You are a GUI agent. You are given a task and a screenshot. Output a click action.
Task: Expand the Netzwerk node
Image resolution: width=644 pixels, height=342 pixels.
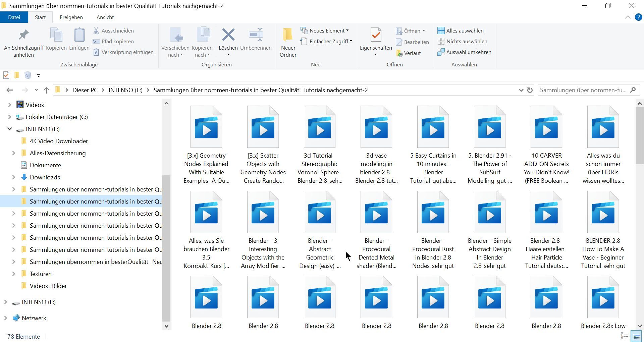5,318
